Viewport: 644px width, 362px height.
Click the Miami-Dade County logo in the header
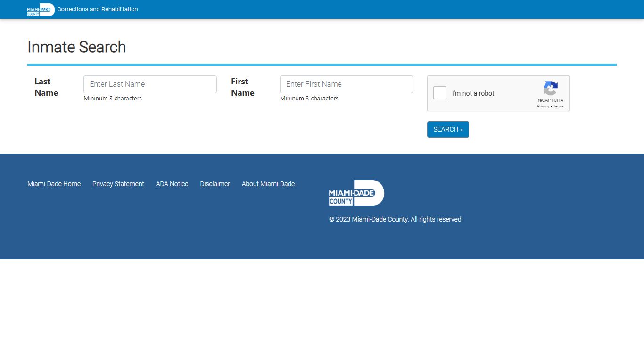click(41, 10)
